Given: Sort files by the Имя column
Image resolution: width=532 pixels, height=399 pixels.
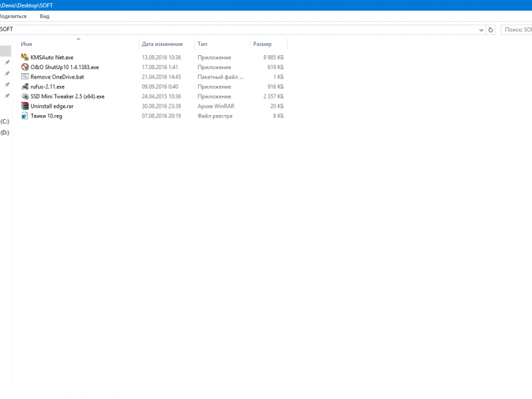Looking at the screenshot, I should tap(27, 44).
